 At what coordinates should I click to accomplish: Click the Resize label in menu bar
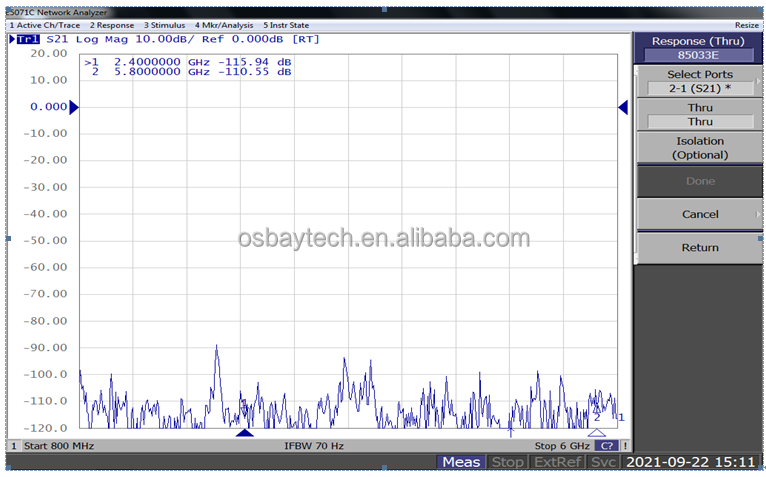pyautogui.click(x=747, y=25)
